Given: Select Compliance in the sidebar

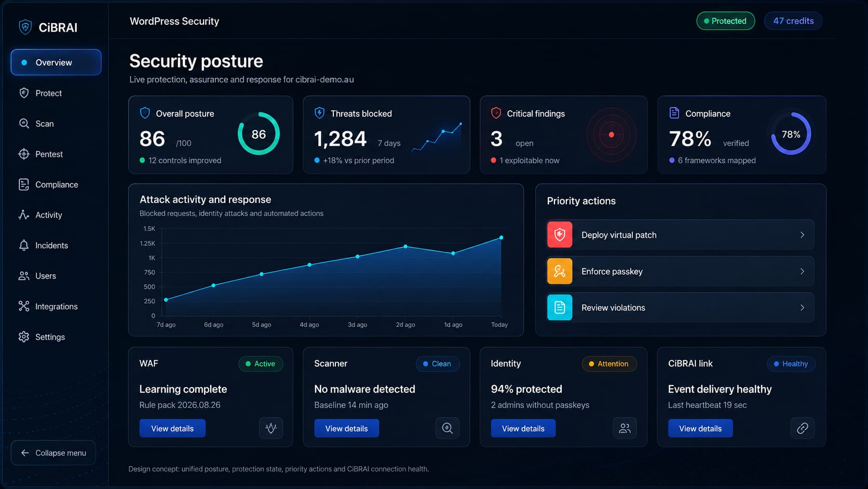Looking at the screenshot, I should point(57,184).
